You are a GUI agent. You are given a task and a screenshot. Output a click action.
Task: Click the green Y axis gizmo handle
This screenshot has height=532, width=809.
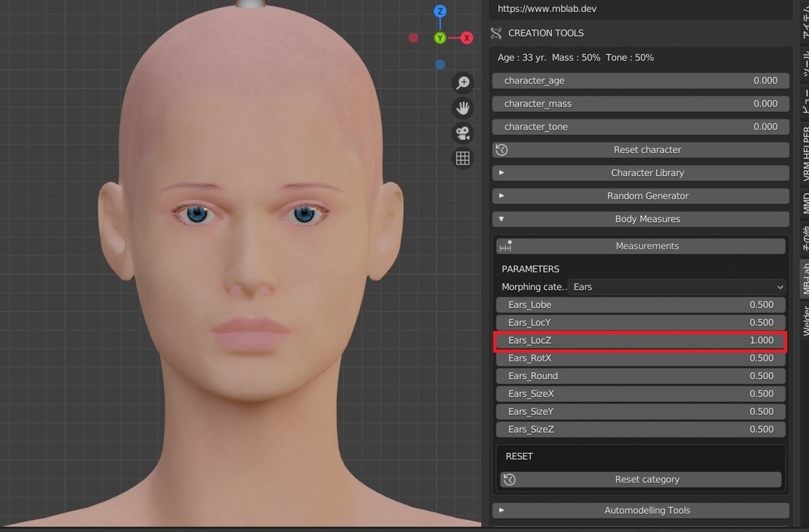coord(440,38)
